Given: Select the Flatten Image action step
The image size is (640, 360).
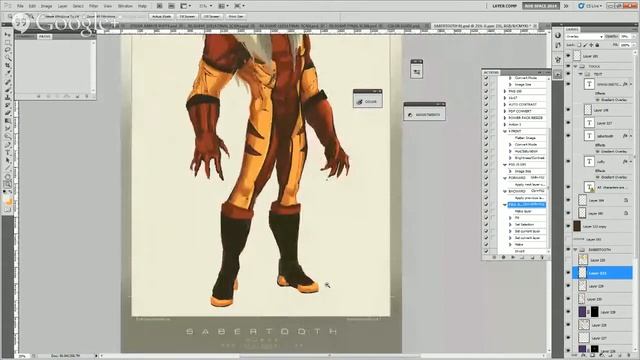Looking at the screenshot, I should 526,138.
